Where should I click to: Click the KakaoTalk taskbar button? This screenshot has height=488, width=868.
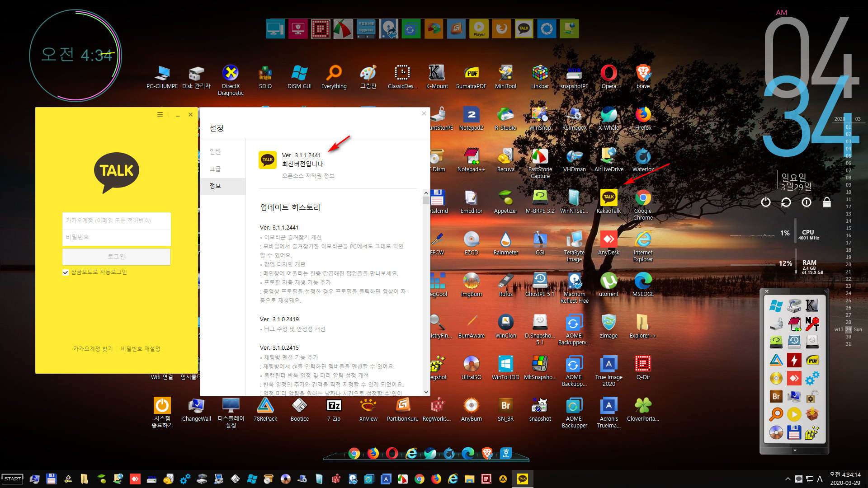pos(523,479)
